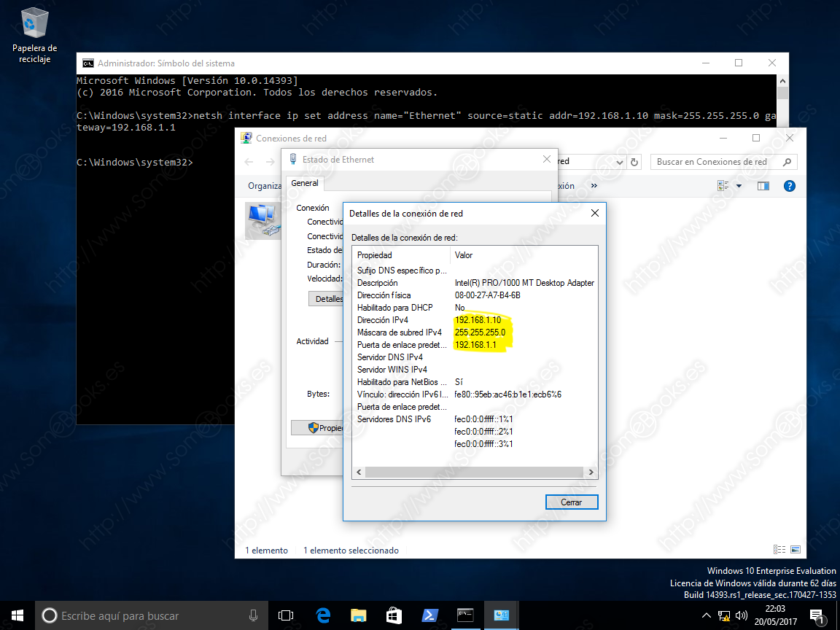Image resolution: width=840 pixels, height=630 pixels.
Task: Open PowerShell from the taskbar
Action: click(x=430, y=616)
